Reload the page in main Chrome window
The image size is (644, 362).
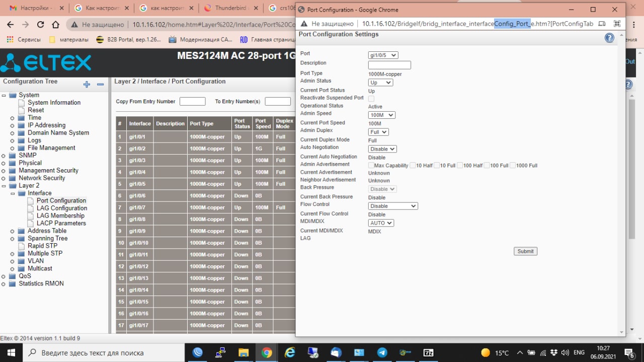pyautogui.click(x=41, y=24)
